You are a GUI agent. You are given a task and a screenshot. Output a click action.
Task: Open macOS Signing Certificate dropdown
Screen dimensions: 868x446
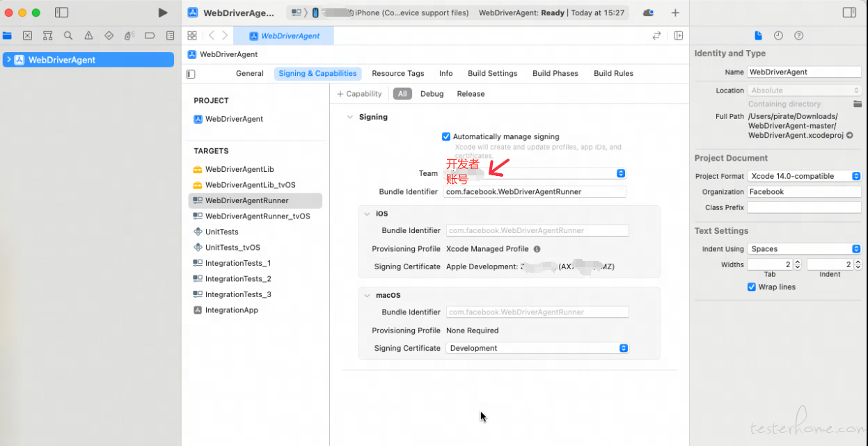[x=537, y=348]
